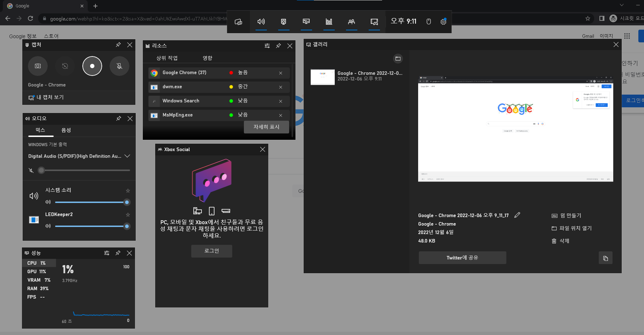Toggle the Performance widget from Game Bar toolbar
This screenshot has width=644, height=335.
click(x=306, y=22)
